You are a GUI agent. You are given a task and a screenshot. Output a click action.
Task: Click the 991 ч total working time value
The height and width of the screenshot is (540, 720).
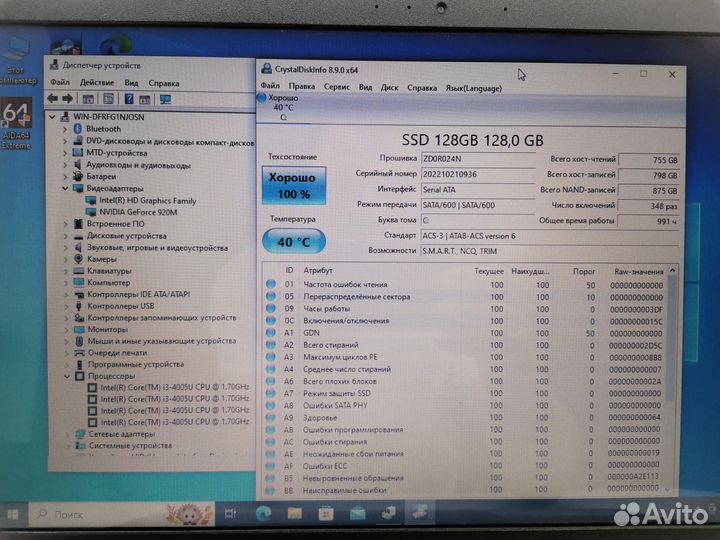coord(647,221)
